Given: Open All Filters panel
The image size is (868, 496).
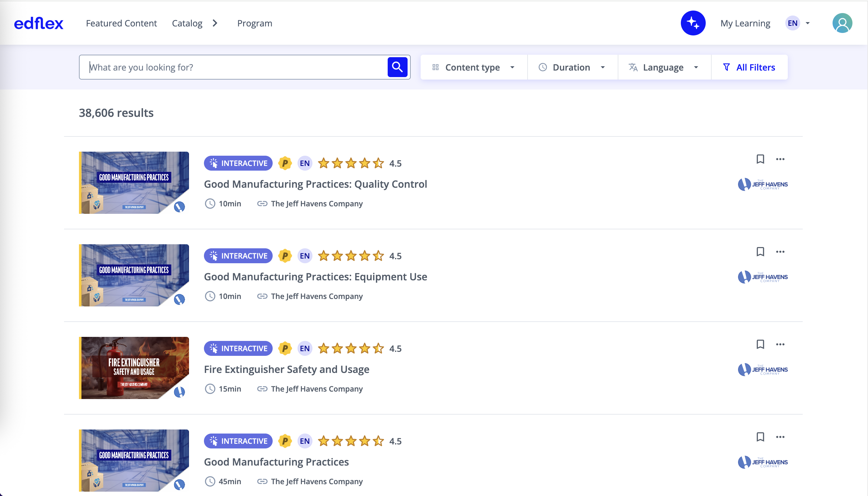Looking at the screenshot, I should (750, 67).
